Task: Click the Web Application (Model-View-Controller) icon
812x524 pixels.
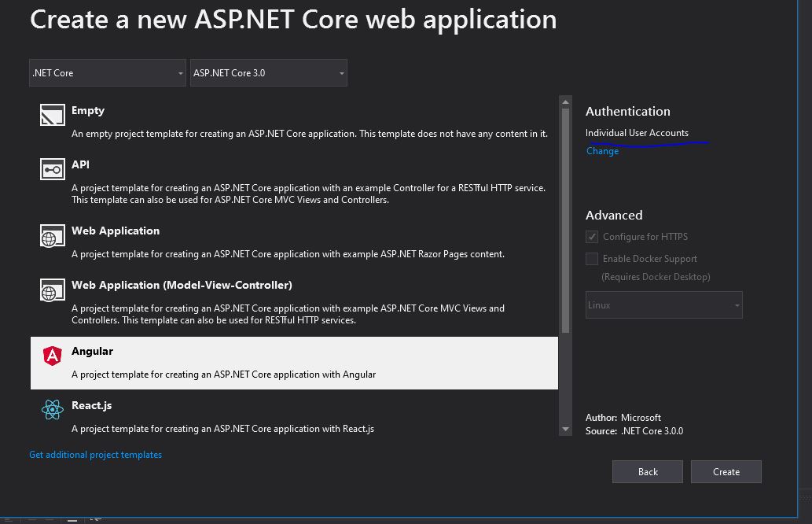Action: pos(53,290)
